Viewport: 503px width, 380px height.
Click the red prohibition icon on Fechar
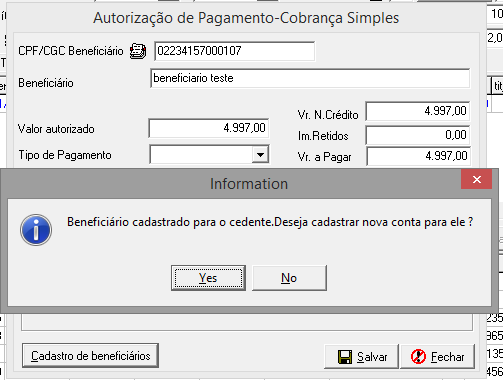pyautogui.click(x=418, y=357)
